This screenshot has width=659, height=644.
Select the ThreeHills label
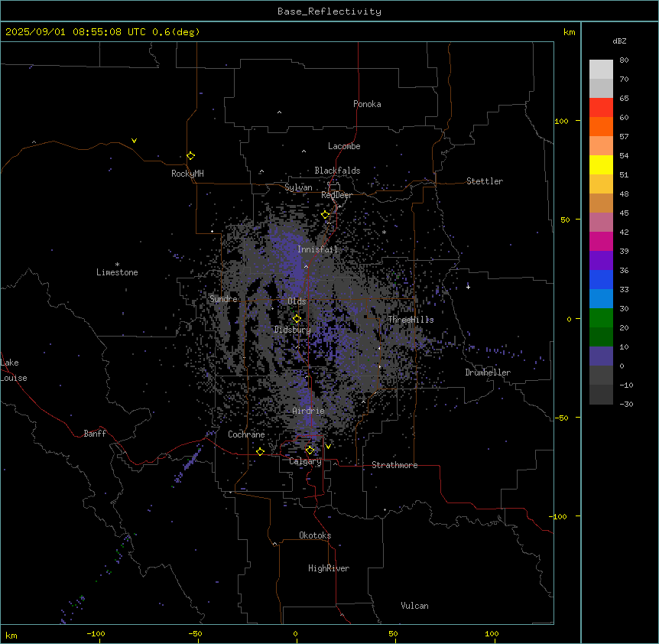tap(411, 320)
